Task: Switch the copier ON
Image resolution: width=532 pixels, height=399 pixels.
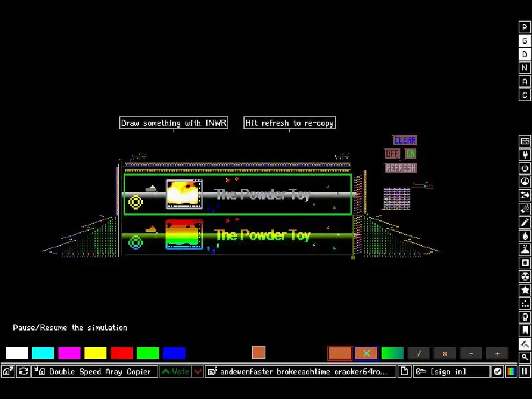Action: coord(410,154)
